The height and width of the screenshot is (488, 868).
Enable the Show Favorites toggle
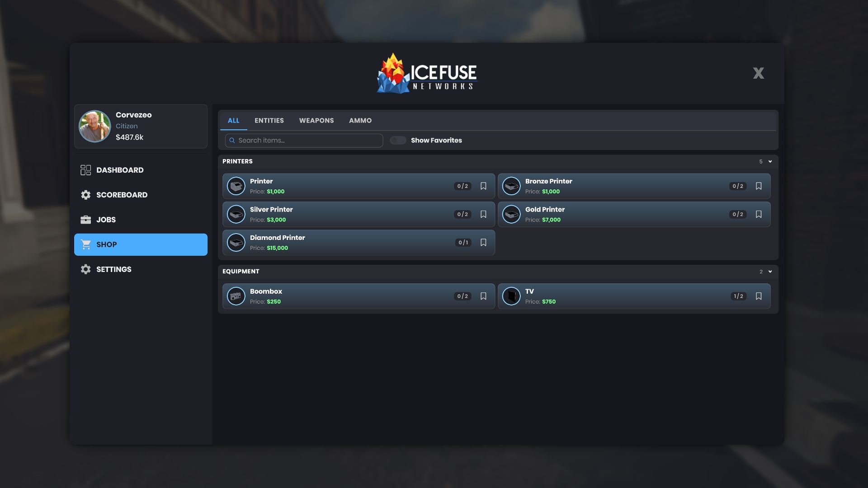[398, 141]
